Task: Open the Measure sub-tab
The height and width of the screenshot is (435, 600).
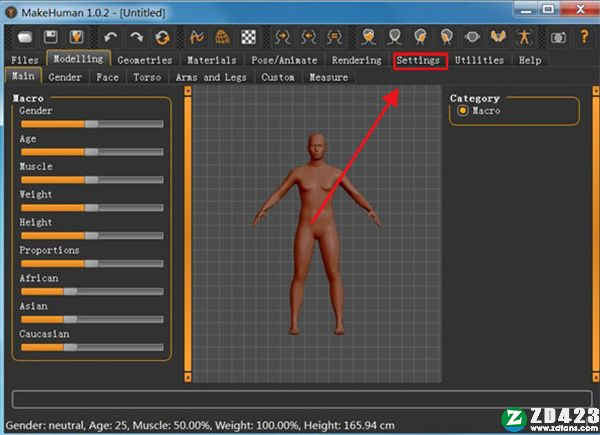Action: (x=329, y=77)
